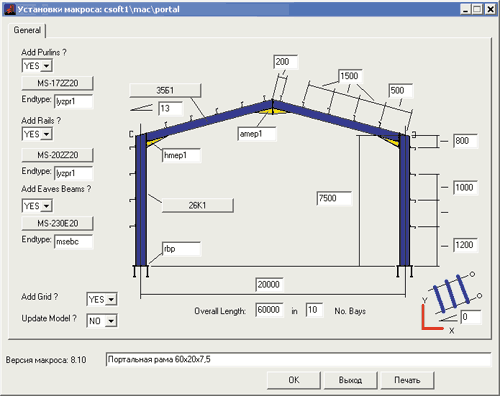The width and height of the screenshot is (500, 396).
Task: Click the base plate field rbp
Action: pos(182,249)
